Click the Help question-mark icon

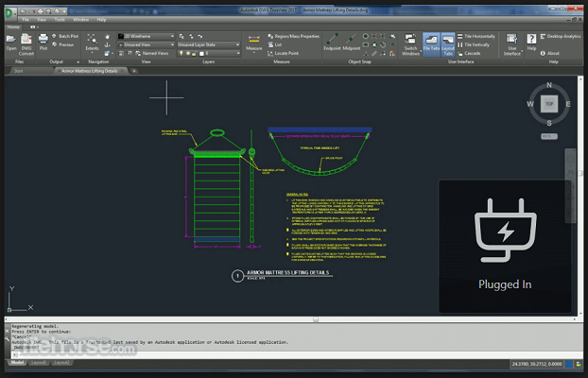(x=531, y=39)
